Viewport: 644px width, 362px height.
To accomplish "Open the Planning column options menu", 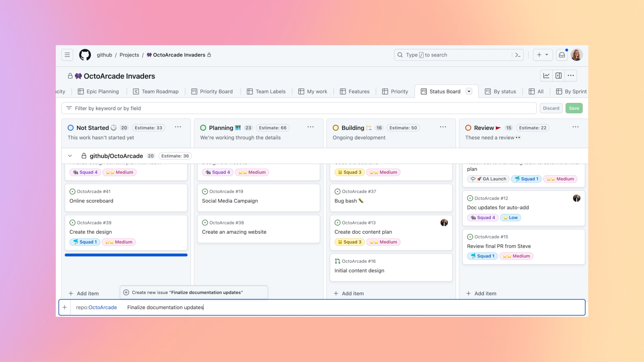I will 310,127.
